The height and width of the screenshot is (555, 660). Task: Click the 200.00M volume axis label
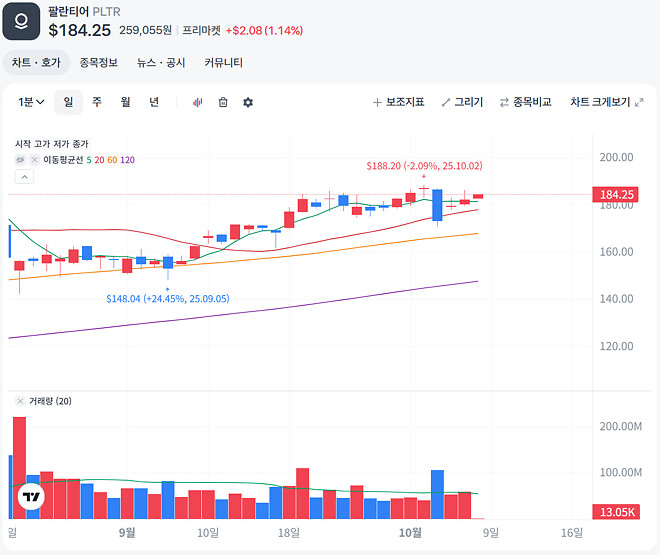coord(621,426)
